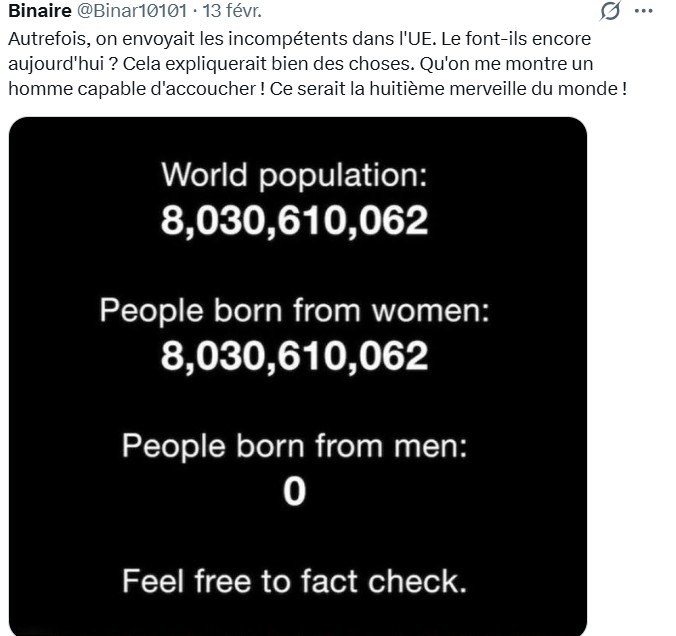Open the black population statistics image

296,375
